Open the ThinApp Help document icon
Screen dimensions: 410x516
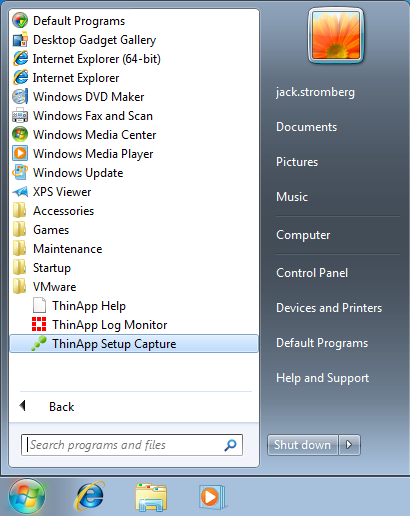pyautogui.click(x=39, y=305)
